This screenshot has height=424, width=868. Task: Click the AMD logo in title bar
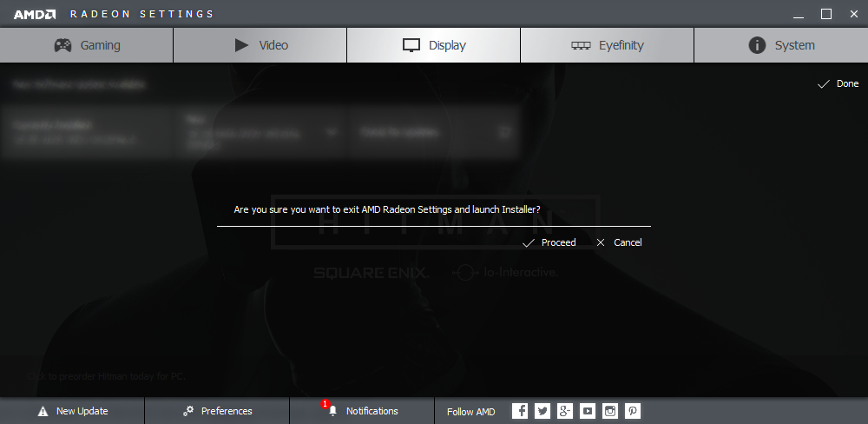click(35, 14)
